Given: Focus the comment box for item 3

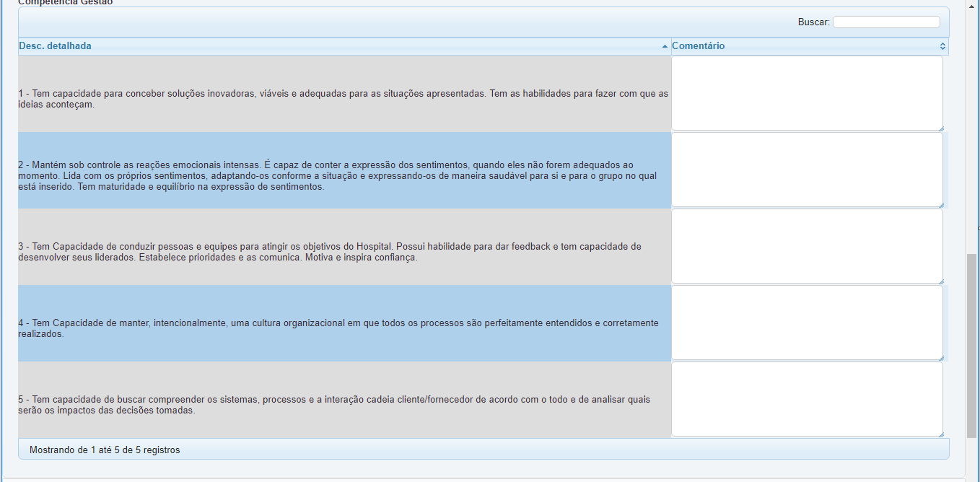Looking at the screenshot, I should tap(806, 246).
